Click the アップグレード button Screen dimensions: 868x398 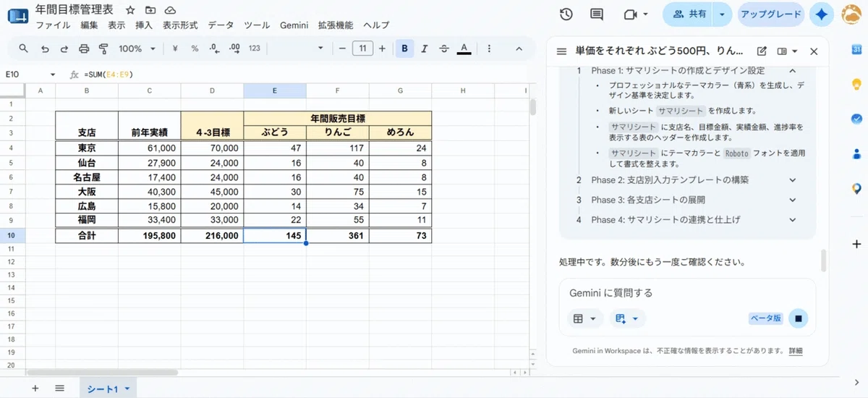[x=772, y=14]
